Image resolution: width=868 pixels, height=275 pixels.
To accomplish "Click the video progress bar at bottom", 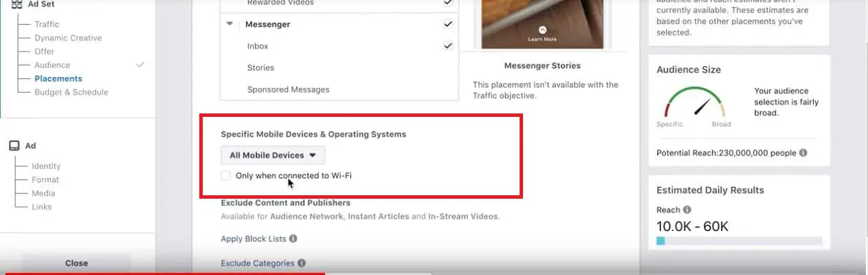I will 434,273.
